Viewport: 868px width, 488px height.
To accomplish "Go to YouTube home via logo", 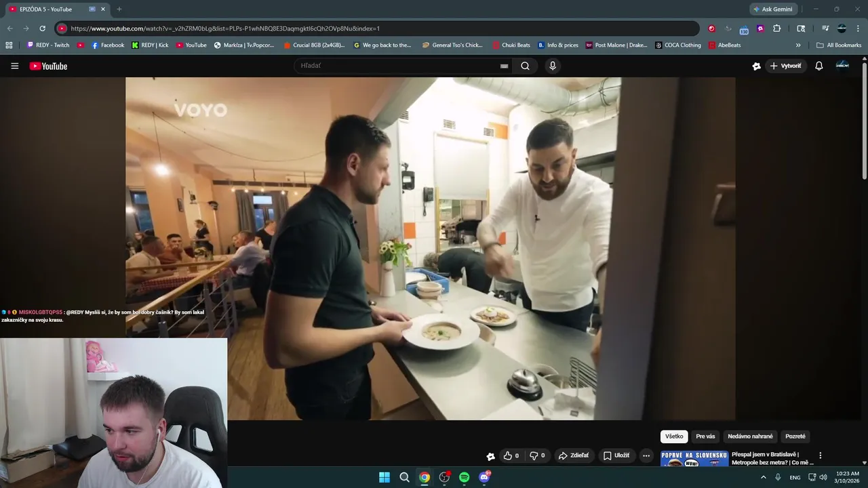I will [48, 66].
